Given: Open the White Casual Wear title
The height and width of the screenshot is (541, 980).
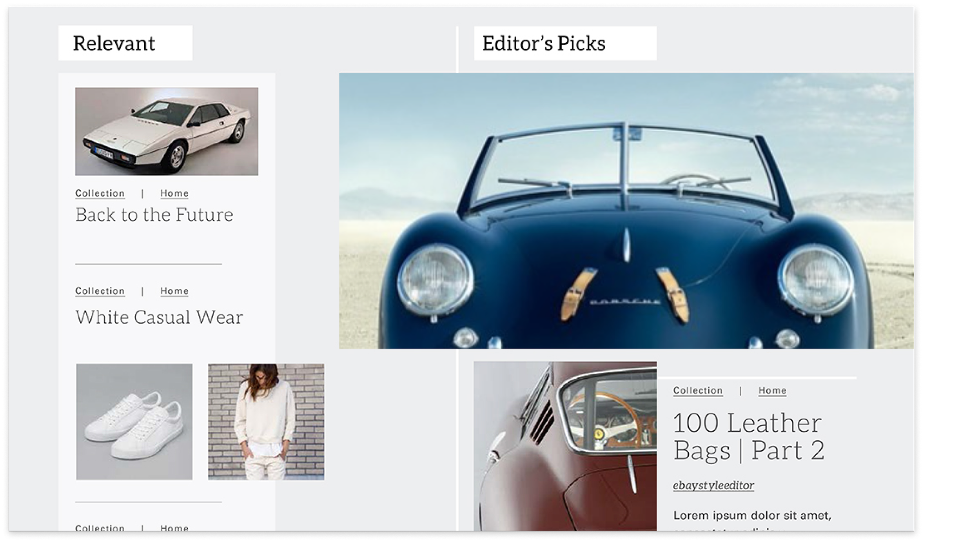Looking at the screenshot, I should [159, 317].
